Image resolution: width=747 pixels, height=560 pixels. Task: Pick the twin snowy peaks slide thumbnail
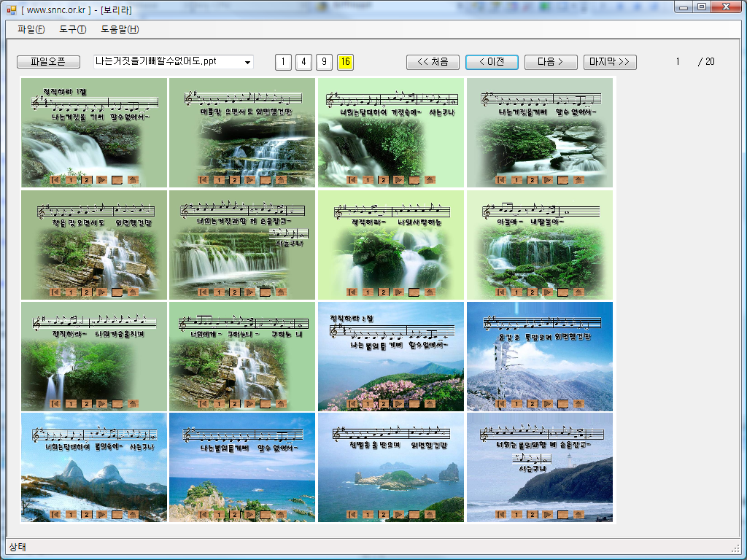pyautogui.click(x=94, y=468)
